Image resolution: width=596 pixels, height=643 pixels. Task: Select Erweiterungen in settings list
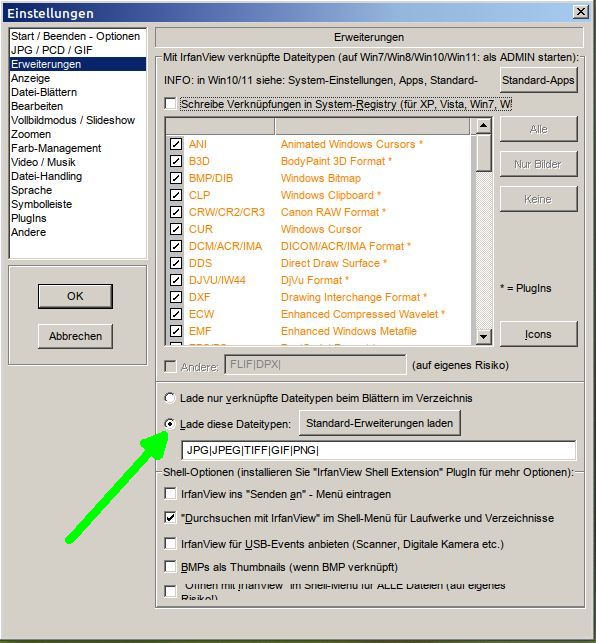78,64
